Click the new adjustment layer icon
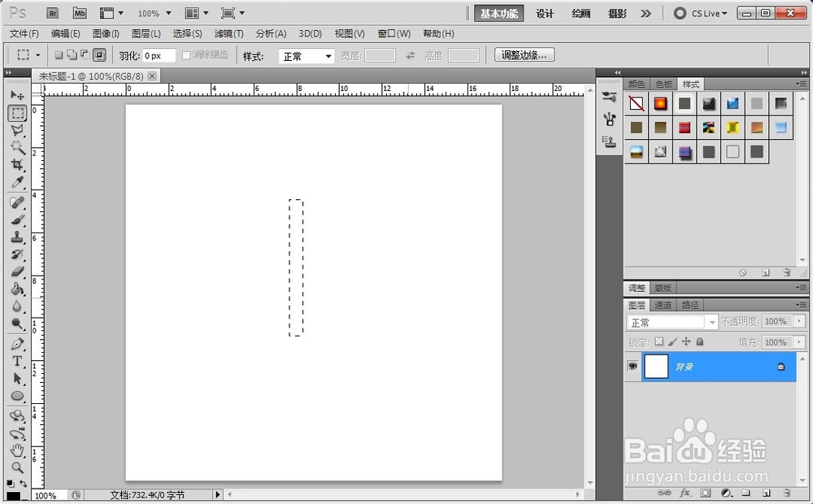Viewport: 813px width, 504px height. tap(726, 493)
